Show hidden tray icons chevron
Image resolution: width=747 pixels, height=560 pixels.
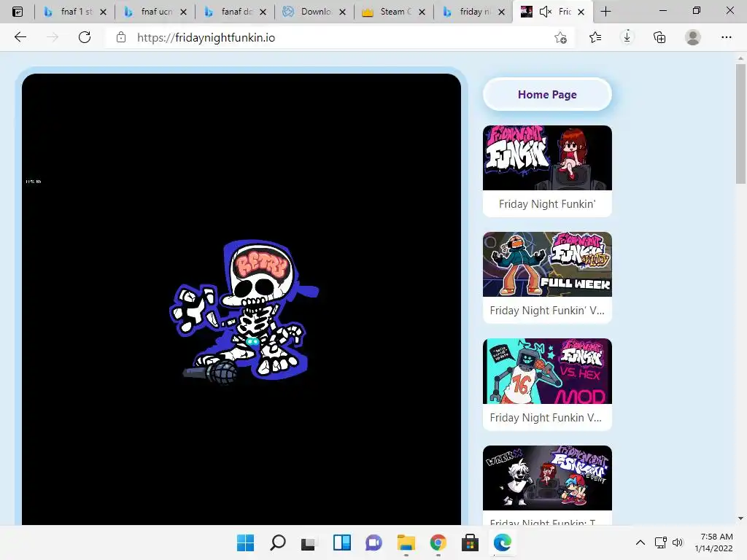click(640, 542)
